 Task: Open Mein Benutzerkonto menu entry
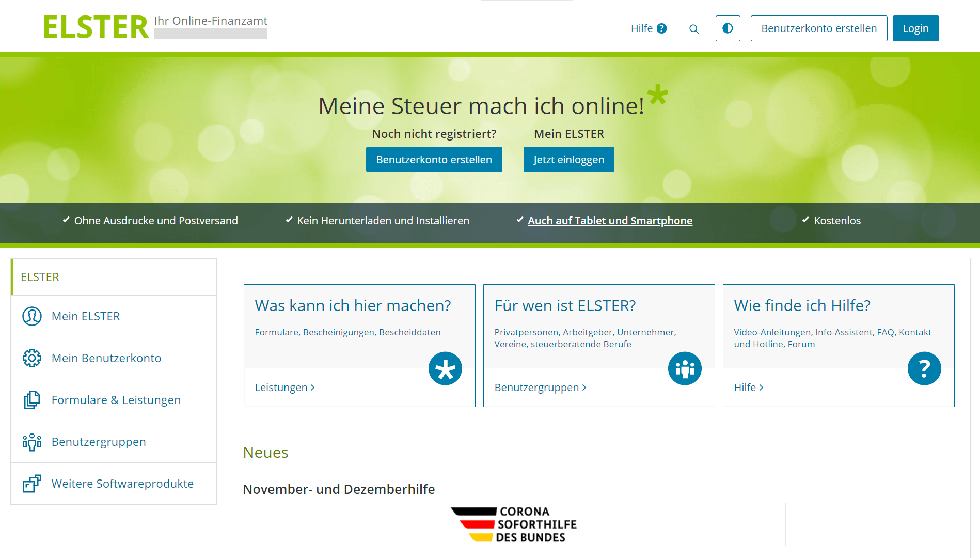tap(114, 358)
